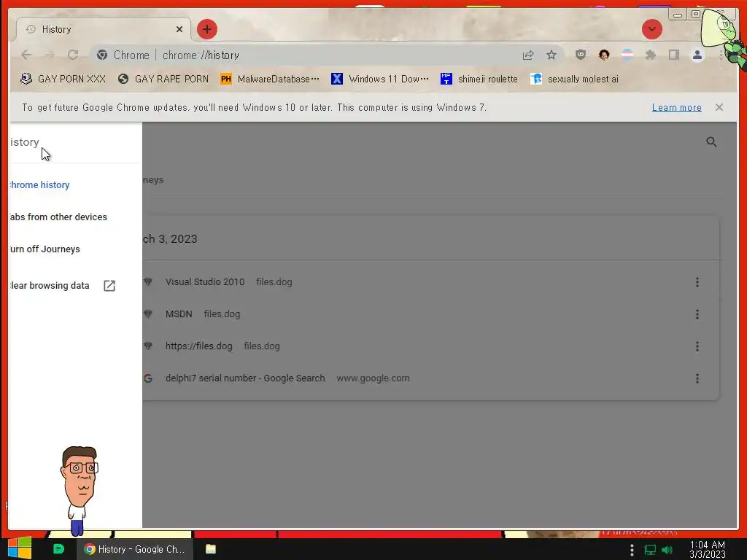Open File Explorer from the taskbar
This screenshot has height=560, width=747.
pyautogui.click(x=211, y=549)
